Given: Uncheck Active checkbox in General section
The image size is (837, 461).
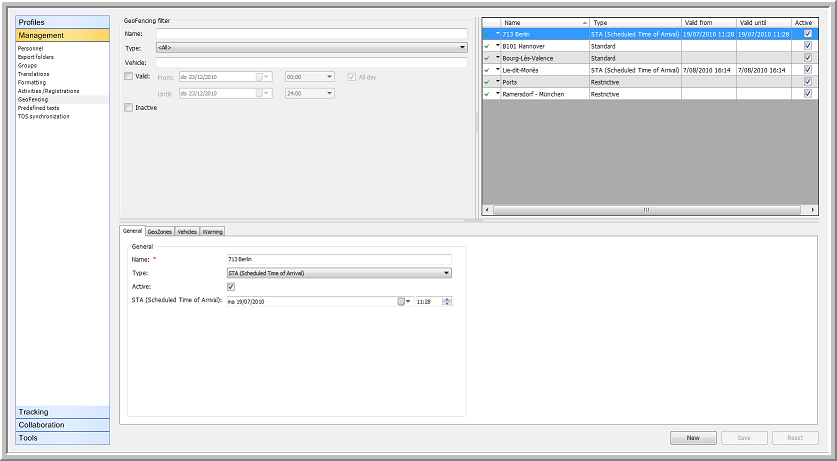Looking at the screenshot, I should (x=232, y=286).
